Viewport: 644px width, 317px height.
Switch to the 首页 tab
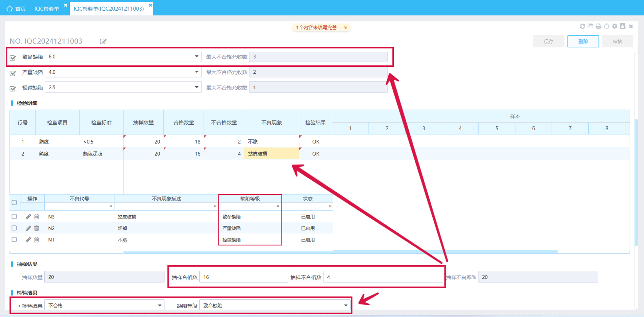[x=16, y=8]
